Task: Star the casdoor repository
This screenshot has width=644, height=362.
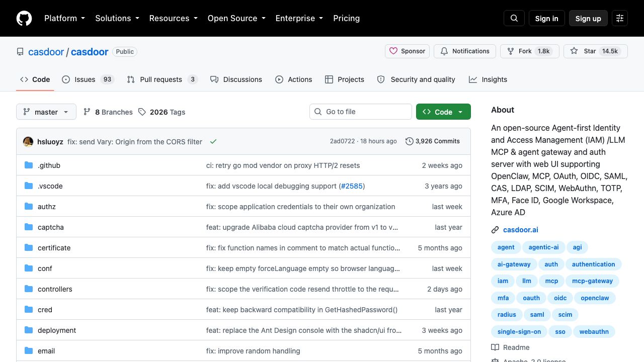Action: tap(595, 51)
